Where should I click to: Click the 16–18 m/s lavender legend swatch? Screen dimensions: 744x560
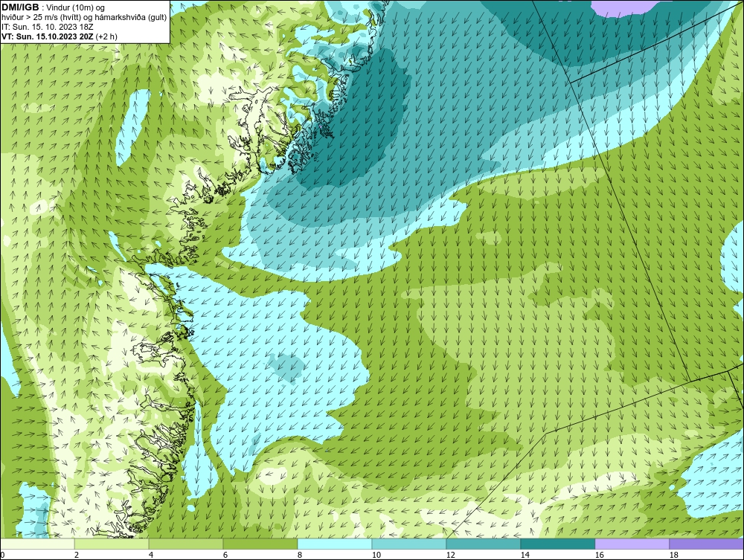tap(632, 544)
